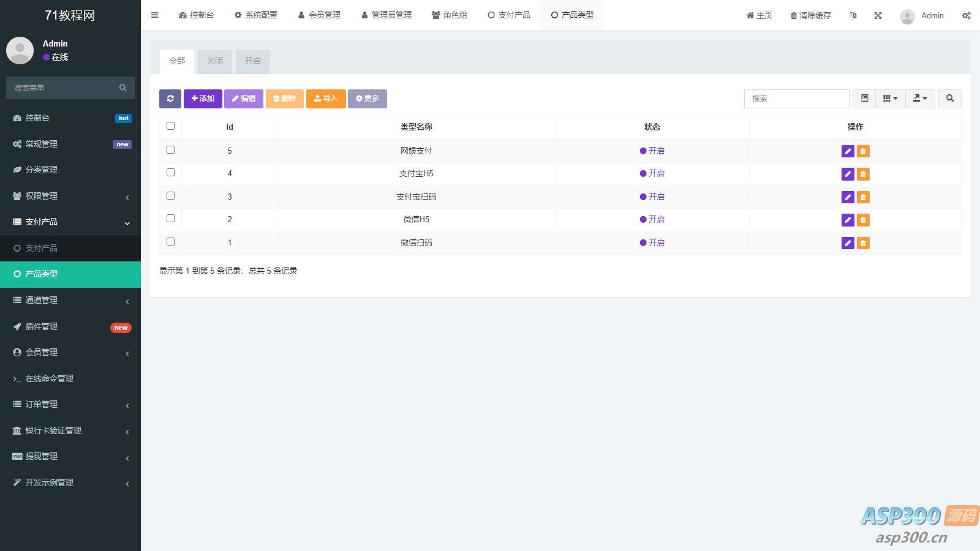Switch to the 关闭 filter tab
The image size is (980, 551).
[215, 61]
